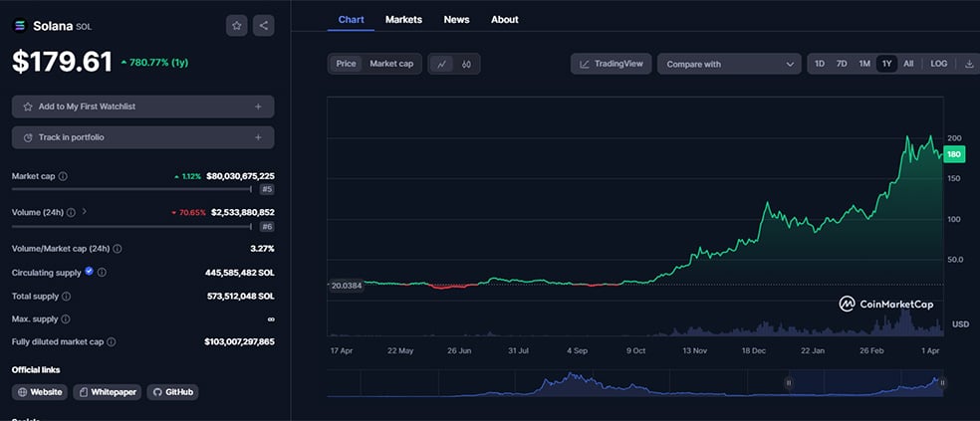Show Circulating supply info icon
The width and height of the screenshot is (980, 421).
tap(102, 273)
